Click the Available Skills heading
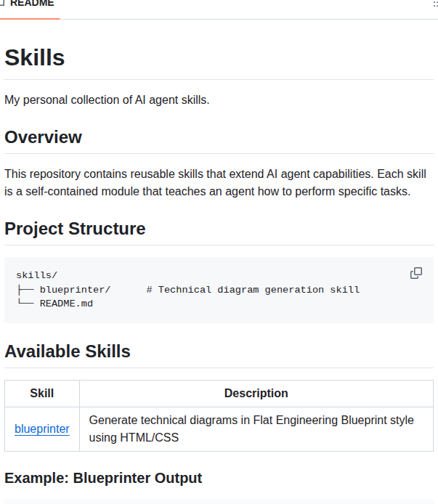The width and height of the screenshot is (438, 504). click(x=68, y=351)
